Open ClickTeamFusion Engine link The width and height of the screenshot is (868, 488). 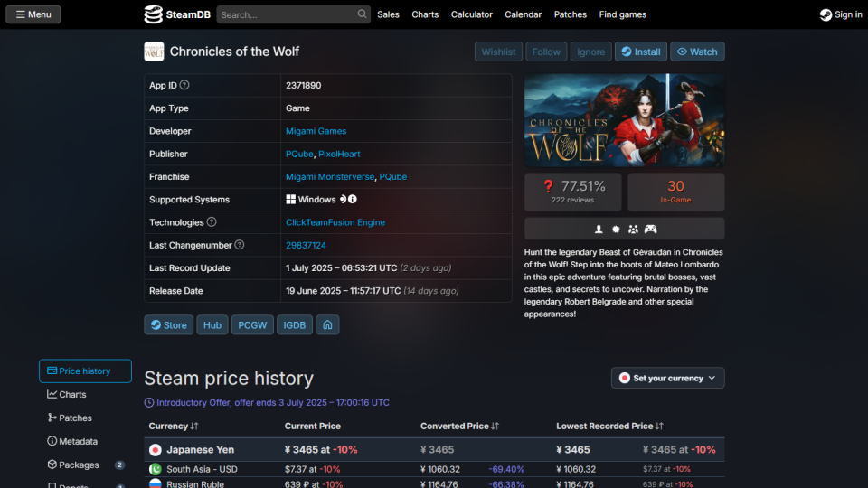click(335, 222)
